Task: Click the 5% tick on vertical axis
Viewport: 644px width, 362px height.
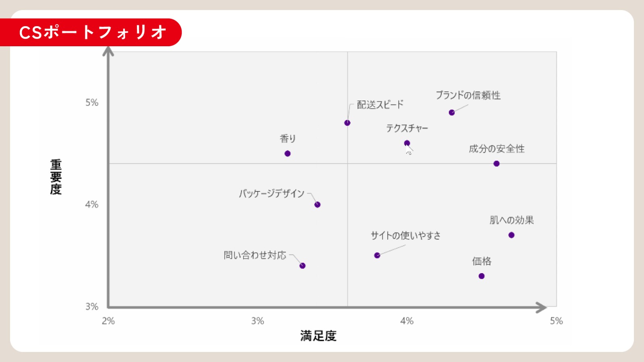Action: pyautogui.click(x=92, y=103)
